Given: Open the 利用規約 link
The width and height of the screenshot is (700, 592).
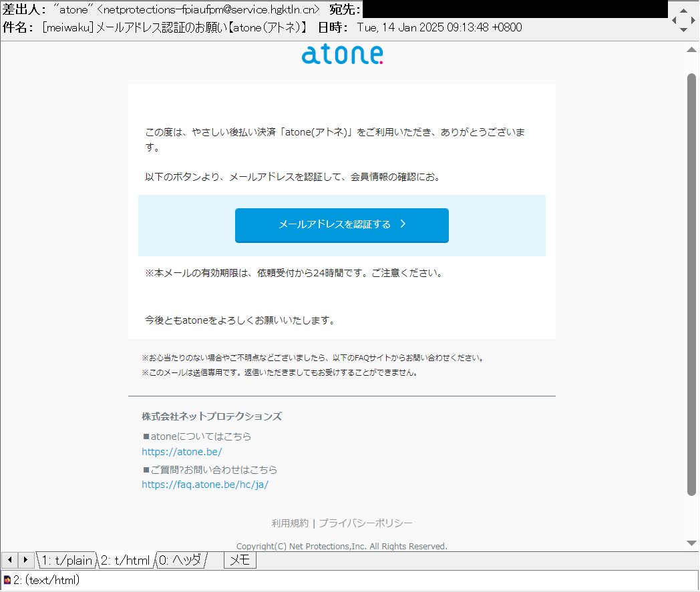Looking at the screenshot, I should (290, 523).
